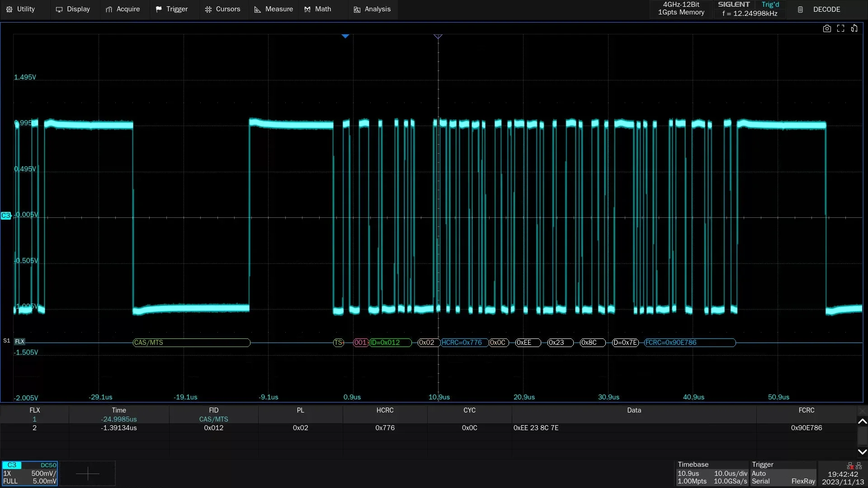Click the C3 channel offset marker
Screen dimensions: 868x488
coord(6,216)
